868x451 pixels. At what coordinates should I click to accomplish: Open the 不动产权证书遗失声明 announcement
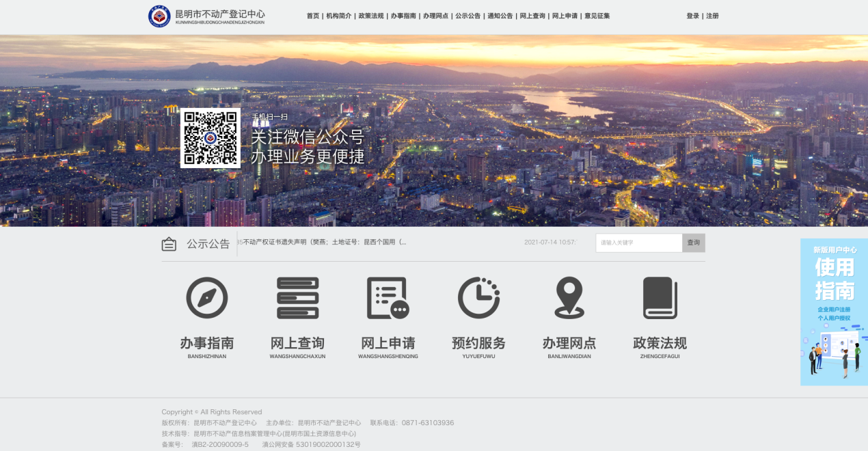pos(325,242)
